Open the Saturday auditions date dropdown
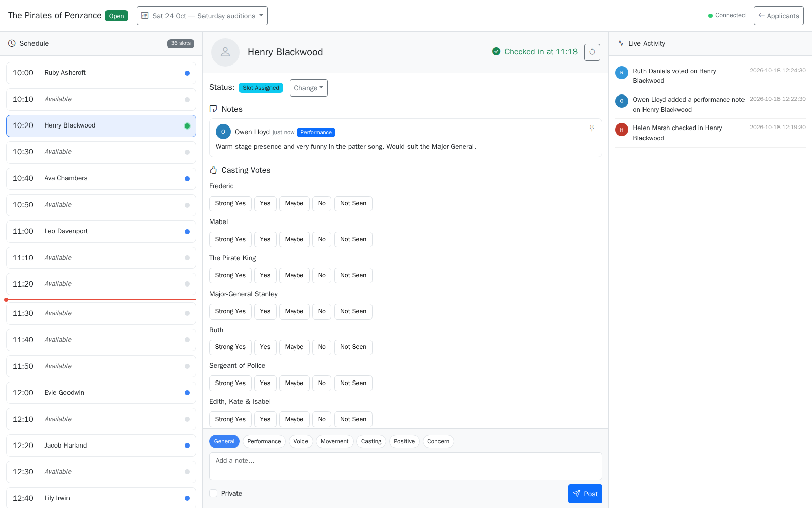 pyautogui.click(x=202, y=16)
